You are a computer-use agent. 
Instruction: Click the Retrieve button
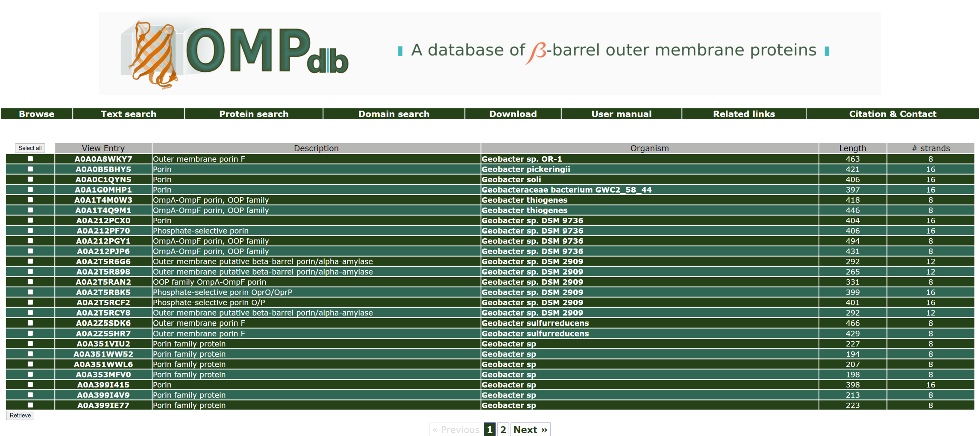click(x=20, y=416)
